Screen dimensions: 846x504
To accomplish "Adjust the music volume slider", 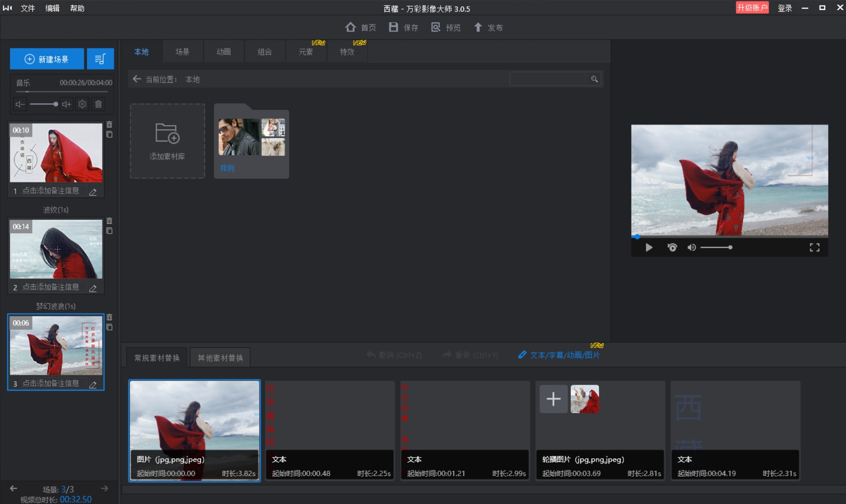I will click(x=43, y=104).
